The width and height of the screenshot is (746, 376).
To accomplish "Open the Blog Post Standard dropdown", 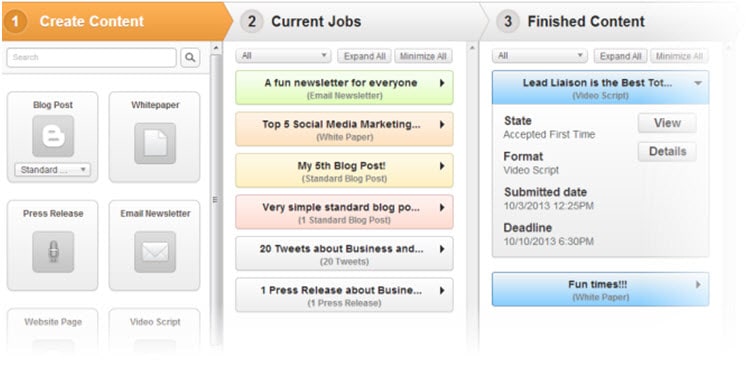I will tap(52, 170).
